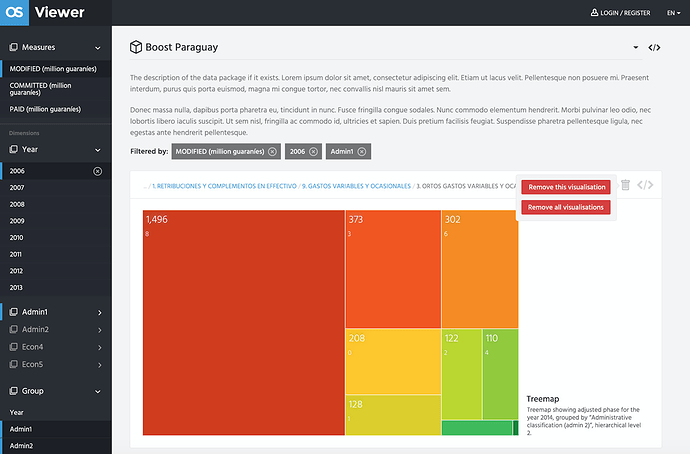Collapse the Year dimension section
The width and height of the screenshot is (690, 454).
98,149
